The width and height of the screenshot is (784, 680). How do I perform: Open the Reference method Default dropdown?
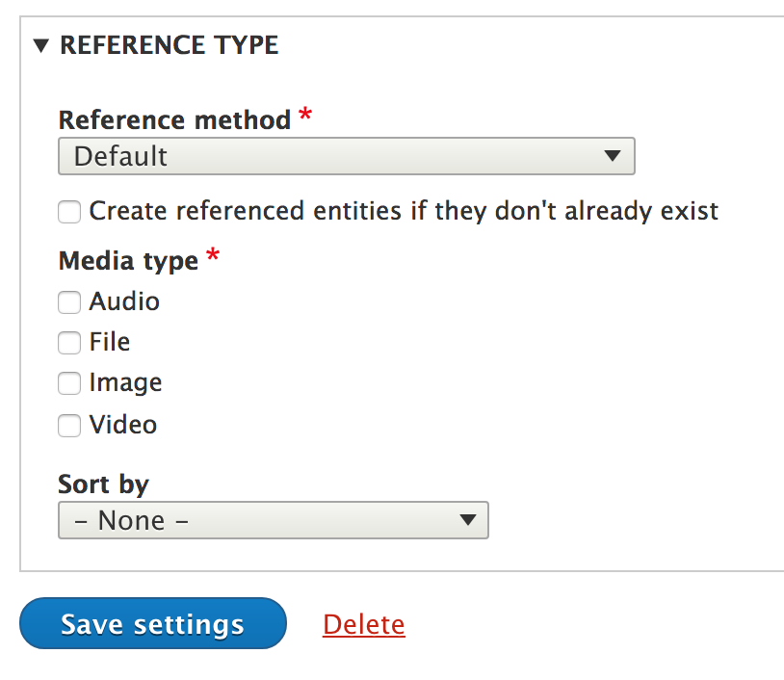327,156
